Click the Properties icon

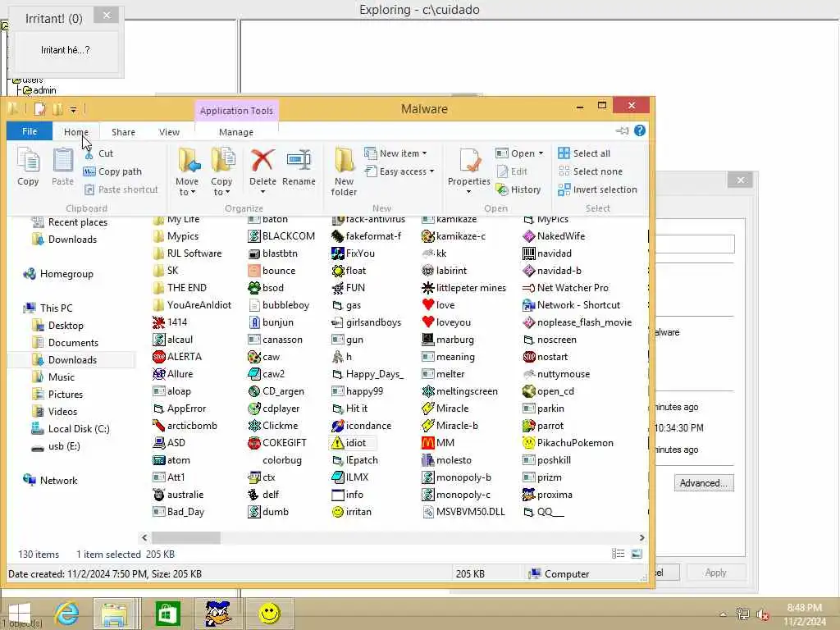click(x=469, y=162)
